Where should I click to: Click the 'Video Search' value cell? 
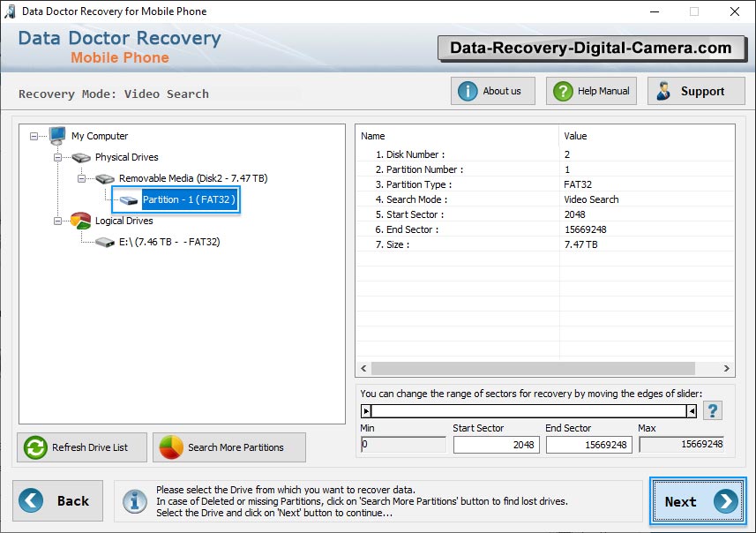tap(591, 199)
